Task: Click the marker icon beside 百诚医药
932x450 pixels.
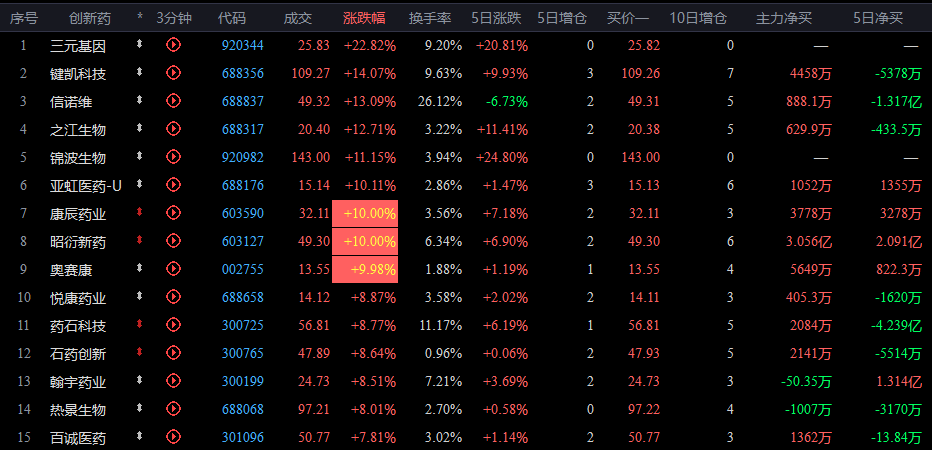Action: point(140,436)
